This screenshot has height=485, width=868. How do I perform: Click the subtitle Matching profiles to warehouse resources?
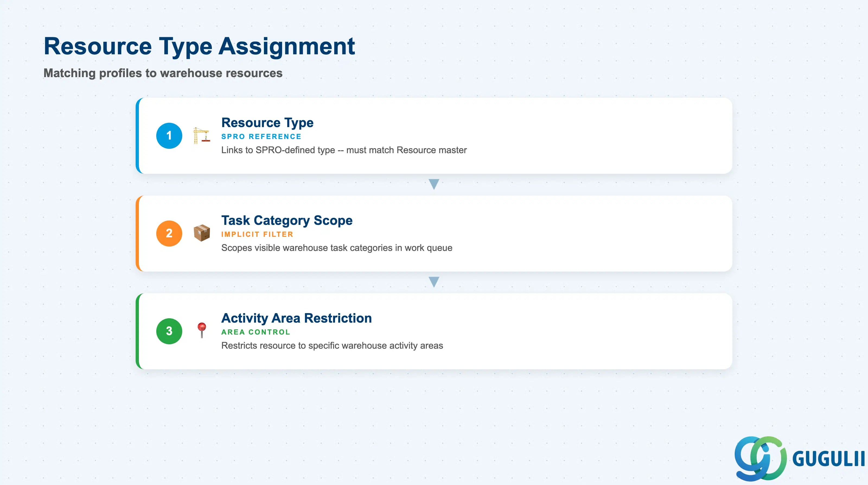(163, 73)
